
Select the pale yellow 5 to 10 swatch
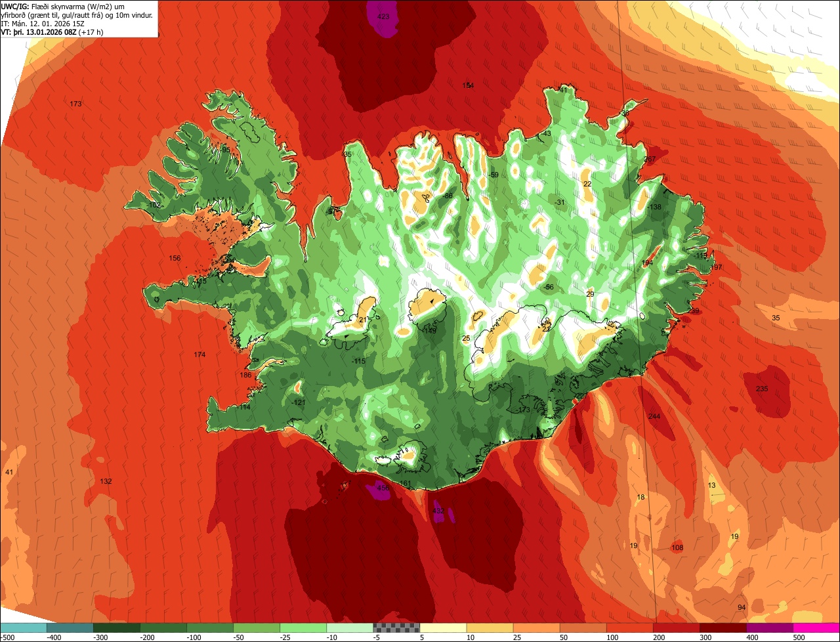(442, 628)
